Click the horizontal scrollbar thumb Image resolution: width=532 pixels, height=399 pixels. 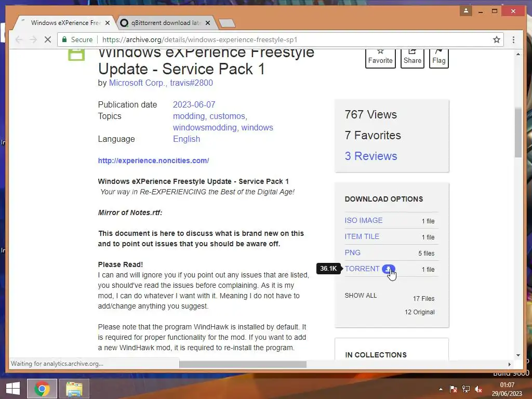243,364
